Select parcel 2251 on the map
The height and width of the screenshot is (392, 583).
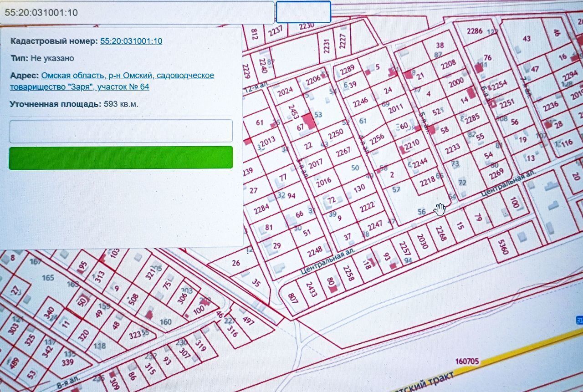click(x=506, y=104)
